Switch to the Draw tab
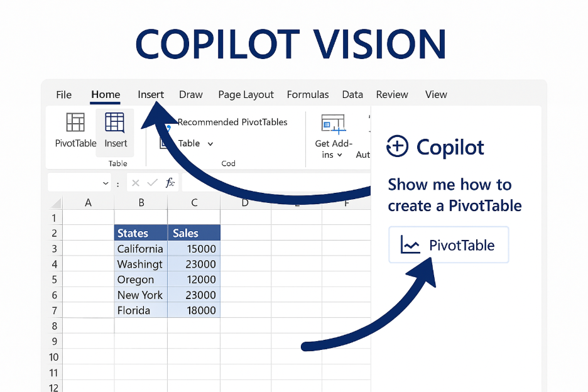The image size is (588, 392). pos(191,94)
